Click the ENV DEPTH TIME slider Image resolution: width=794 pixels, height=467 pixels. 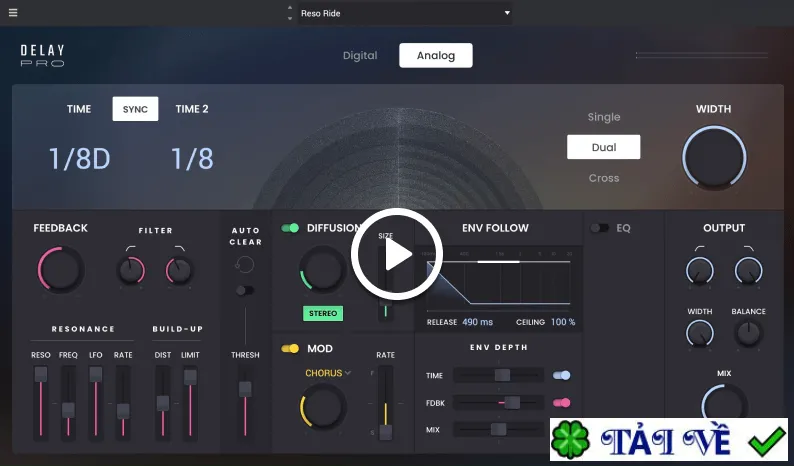coord(498,375)
